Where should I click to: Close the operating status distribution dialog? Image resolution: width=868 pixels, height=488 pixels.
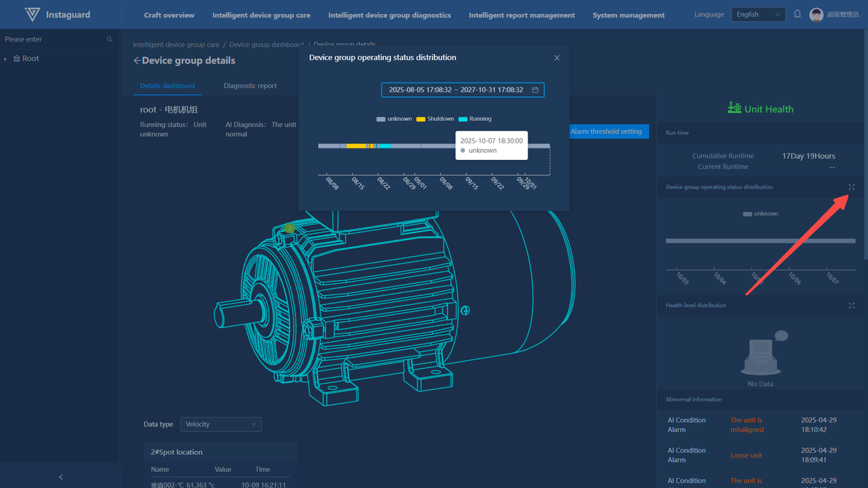(x=557, y=58)
